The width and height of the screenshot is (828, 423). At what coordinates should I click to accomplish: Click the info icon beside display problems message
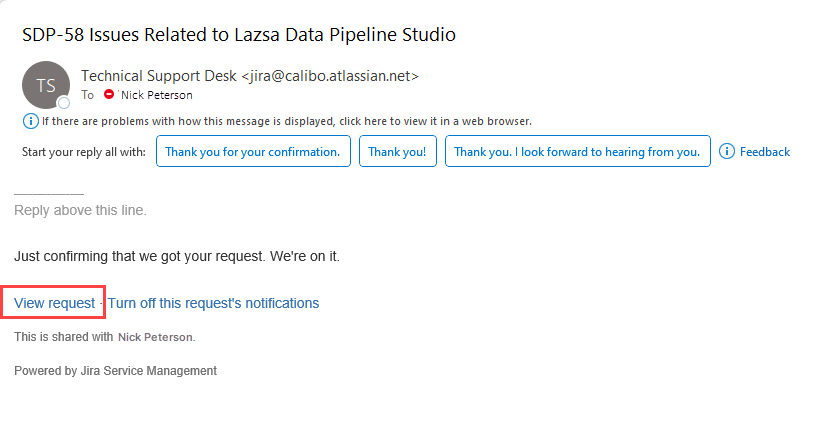click(30, 121)
